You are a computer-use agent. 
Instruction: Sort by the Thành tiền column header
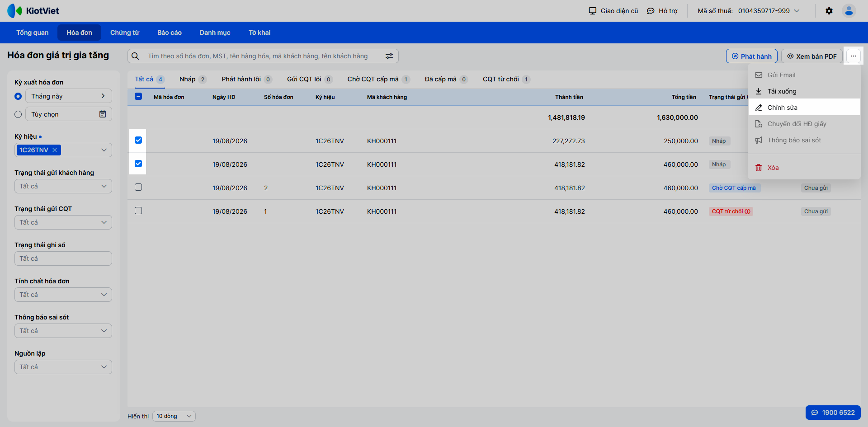click(x=569, y=97)
